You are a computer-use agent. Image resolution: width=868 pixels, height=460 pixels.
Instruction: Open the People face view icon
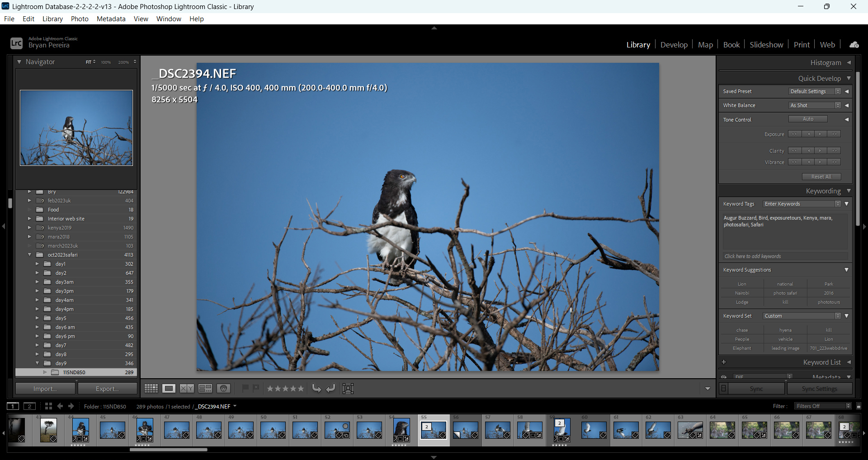224,389
